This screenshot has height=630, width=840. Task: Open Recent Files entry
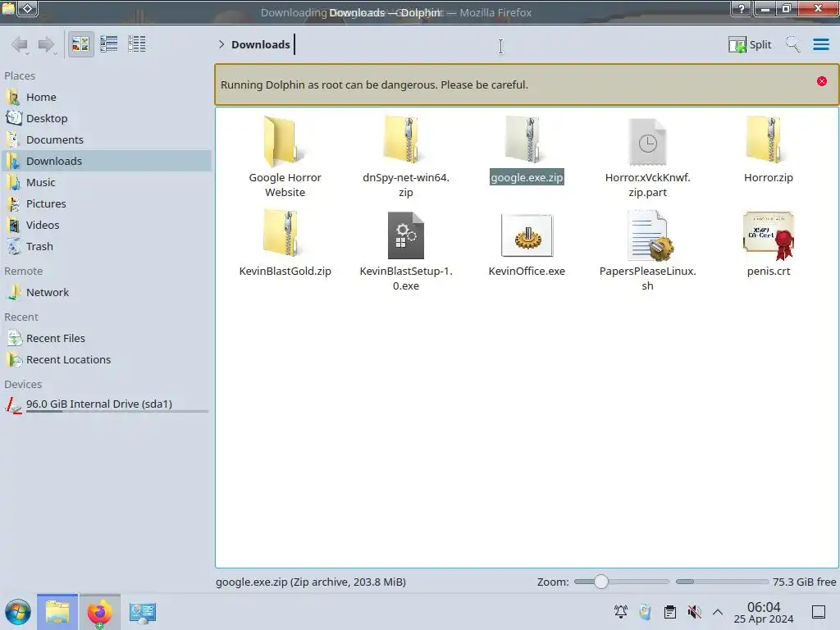(106, 339)
